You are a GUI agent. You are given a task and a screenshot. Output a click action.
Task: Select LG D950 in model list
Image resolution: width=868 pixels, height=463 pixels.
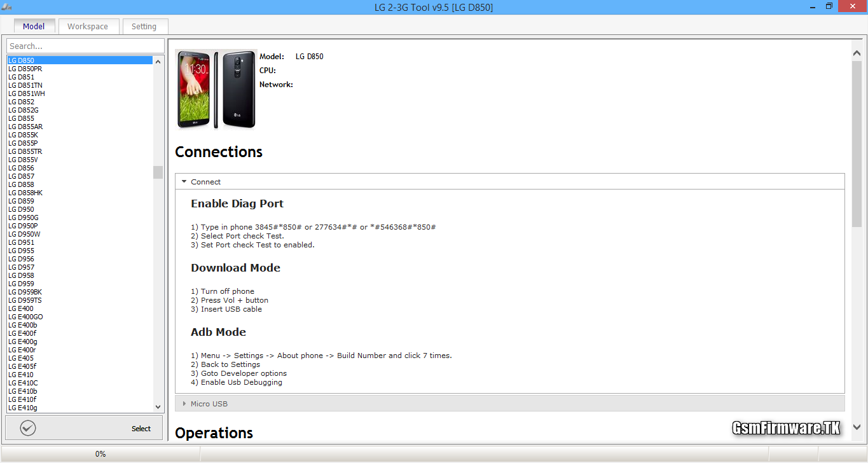click(x=79, y=209)
